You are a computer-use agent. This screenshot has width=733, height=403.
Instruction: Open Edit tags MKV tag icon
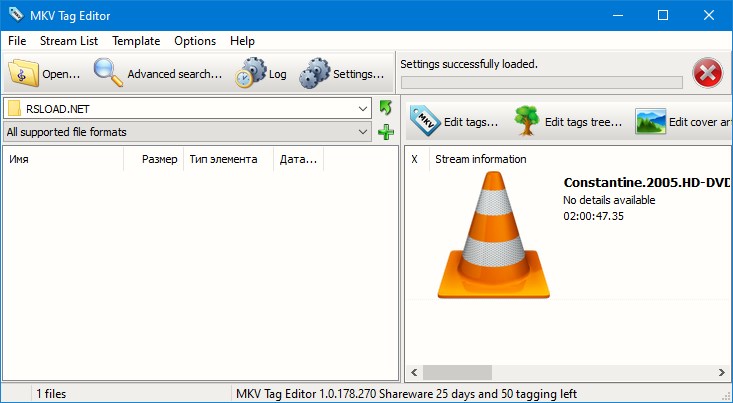click(425, 121)
